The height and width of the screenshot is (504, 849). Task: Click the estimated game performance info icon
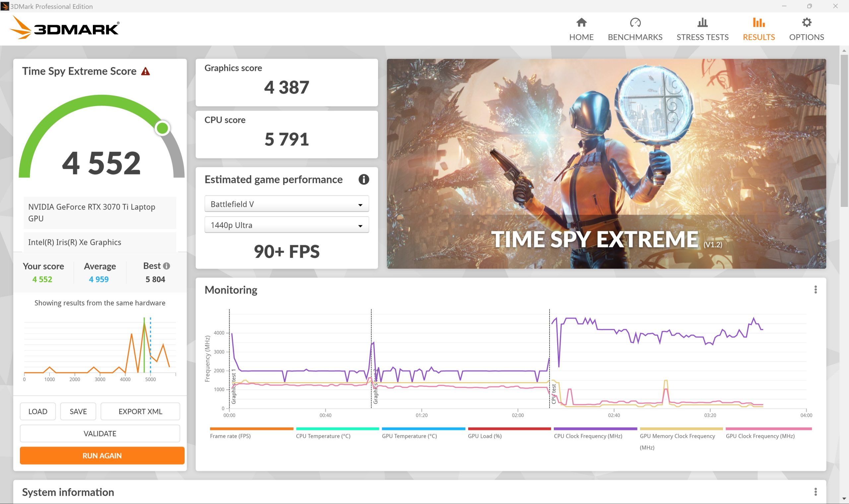tap(363, 179)
